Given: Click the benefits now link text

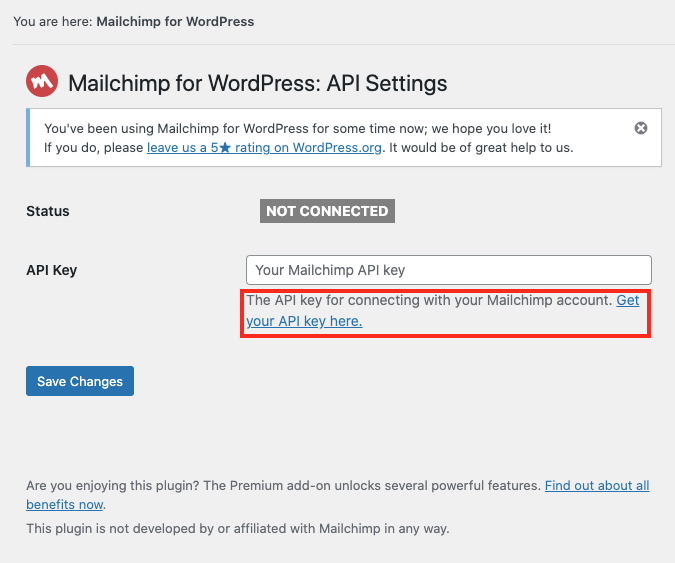Looking at the screenshot, I should (65, 504).
